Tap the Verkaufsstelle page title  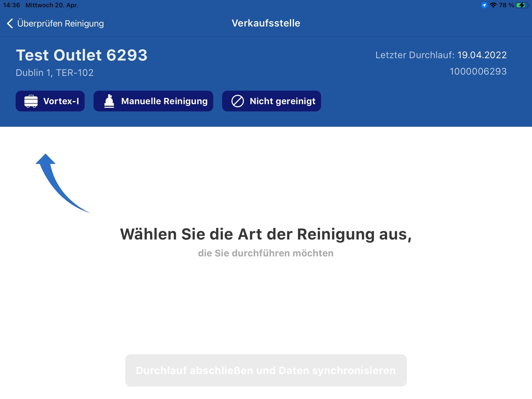click(266, 23)
